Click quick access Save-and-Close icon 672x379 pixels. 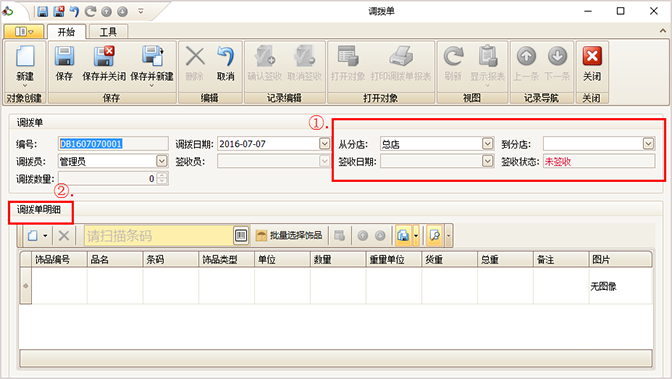[x=59, y=12]
